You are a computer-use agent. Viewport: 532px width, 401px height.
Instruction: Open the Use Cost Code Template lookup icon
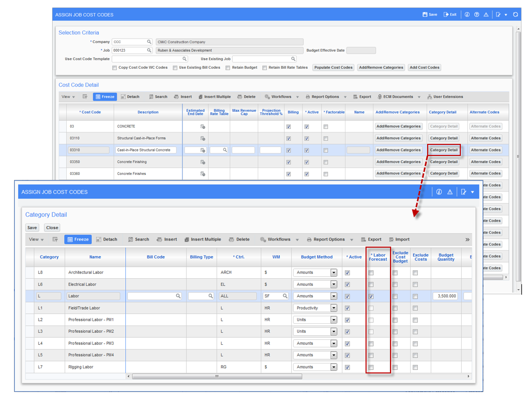tap(185, 59)
